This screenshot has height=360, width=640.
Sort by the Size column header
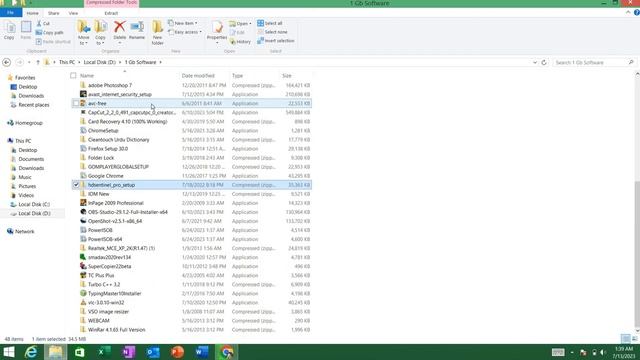click(x=287, y=76)
